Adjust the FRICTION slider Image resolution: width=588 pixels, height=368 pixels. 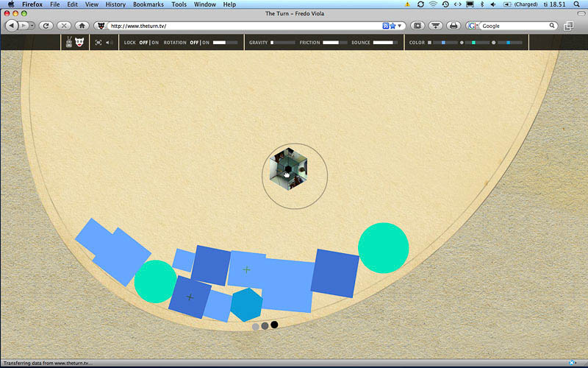click(335, 43)
